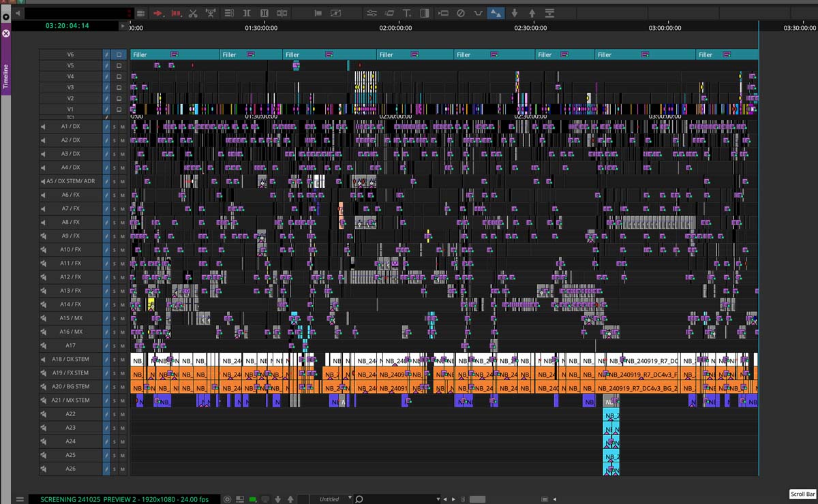Click the Timeline panel side tab
Image resolution: width=818 pixels, height=504 pixels.
click(6, 74)
